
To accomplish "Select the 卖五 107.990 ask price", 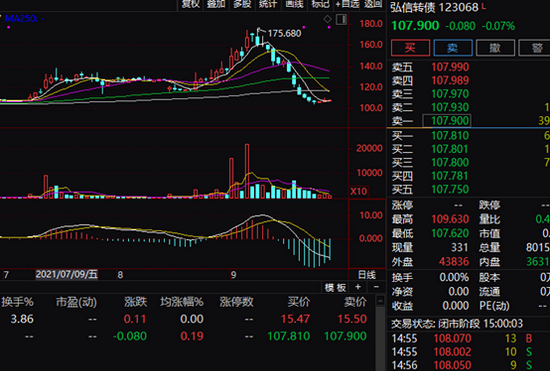I will [x=450, y=67].
